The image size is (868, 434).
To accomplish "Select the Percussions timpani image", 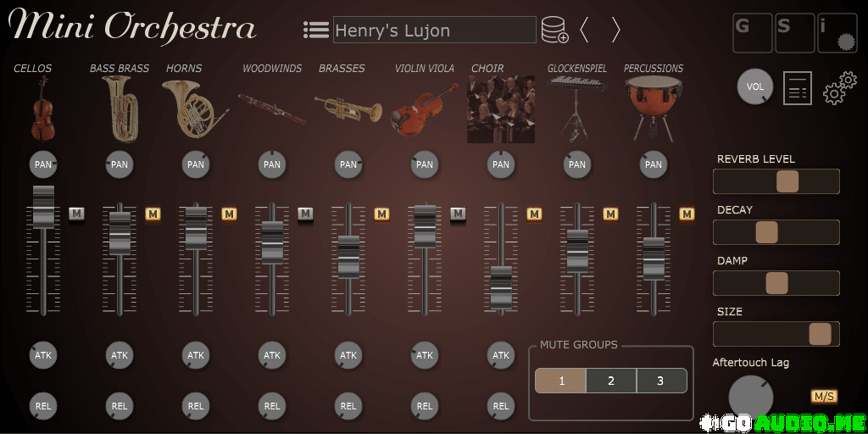I will coord(654,109).
